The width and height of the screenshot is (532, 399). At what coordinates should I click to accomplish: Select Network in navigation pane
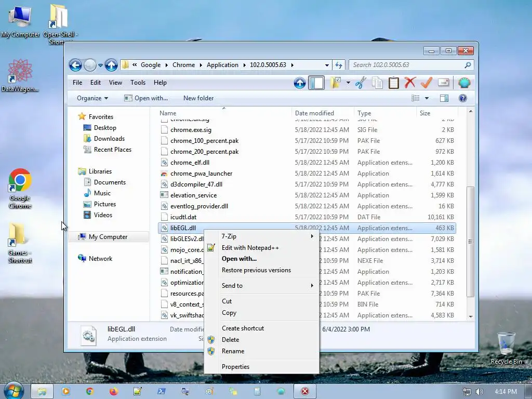click(95, 259)
